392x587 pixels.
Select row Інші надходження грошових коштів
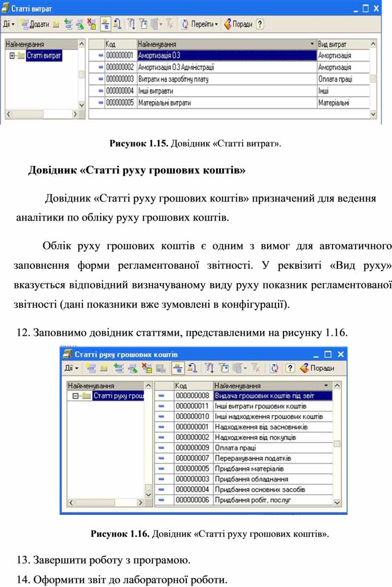click(244, 416)
